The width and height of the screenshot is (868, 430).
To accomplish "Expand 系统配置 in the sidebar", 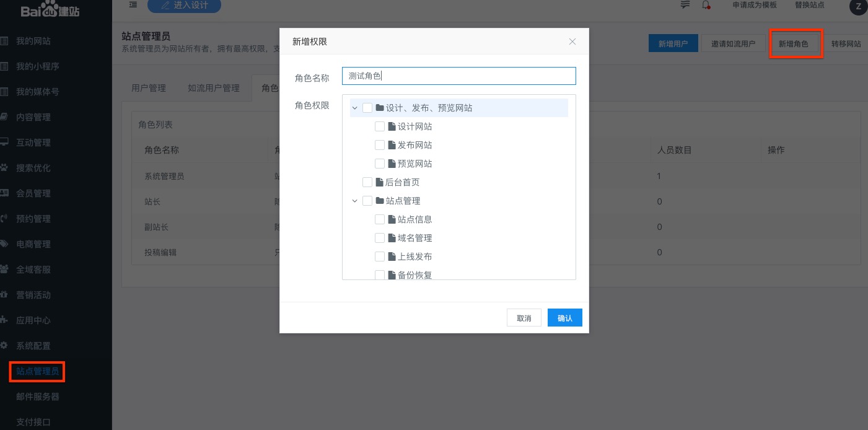I will coord(33,346).
